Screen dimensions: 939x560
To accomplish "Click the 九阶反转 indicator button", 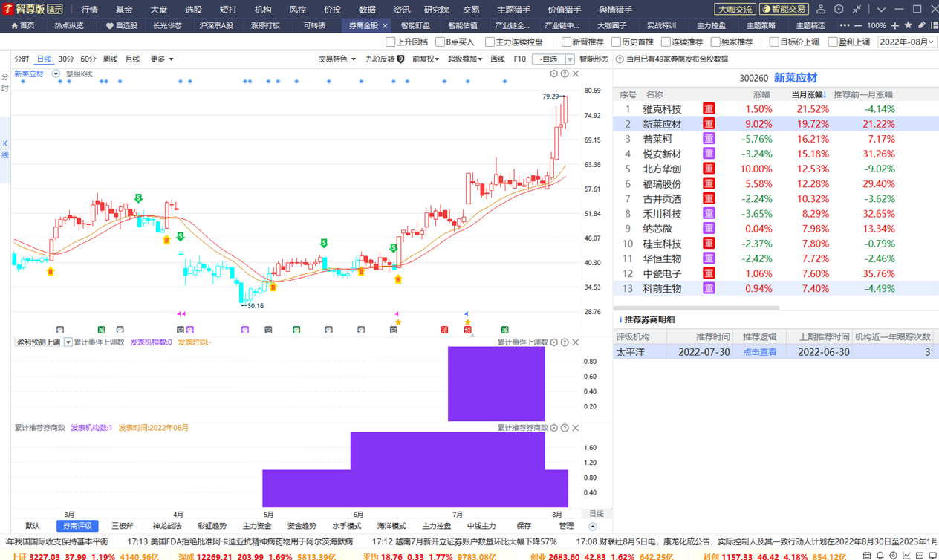I will (385, 59).
